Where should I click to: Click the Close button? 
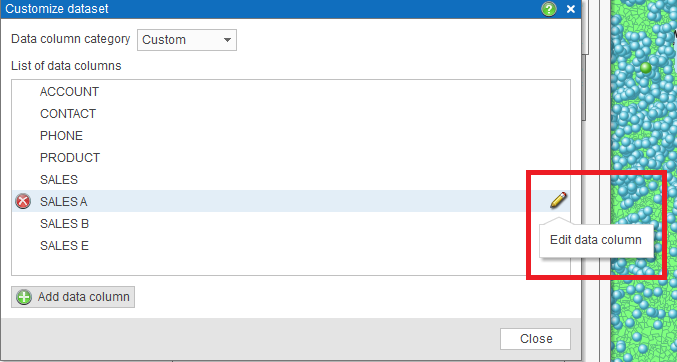pos(535,339)
